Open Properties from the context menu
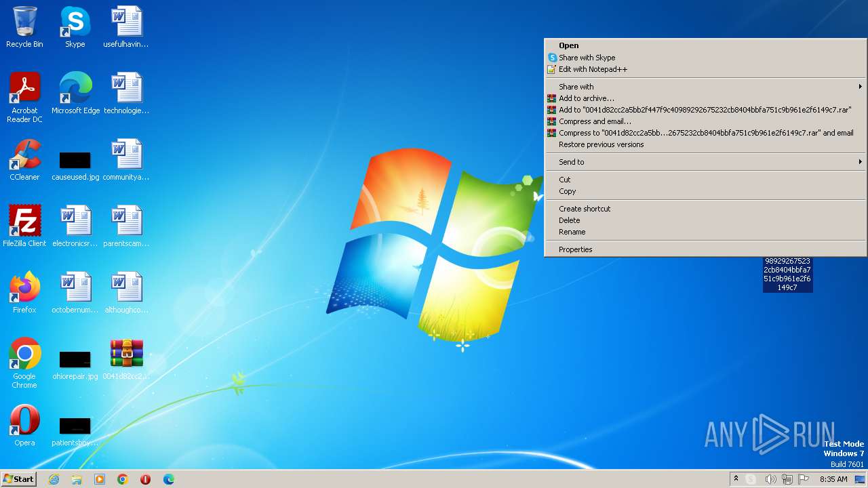 tap(705, 249)
